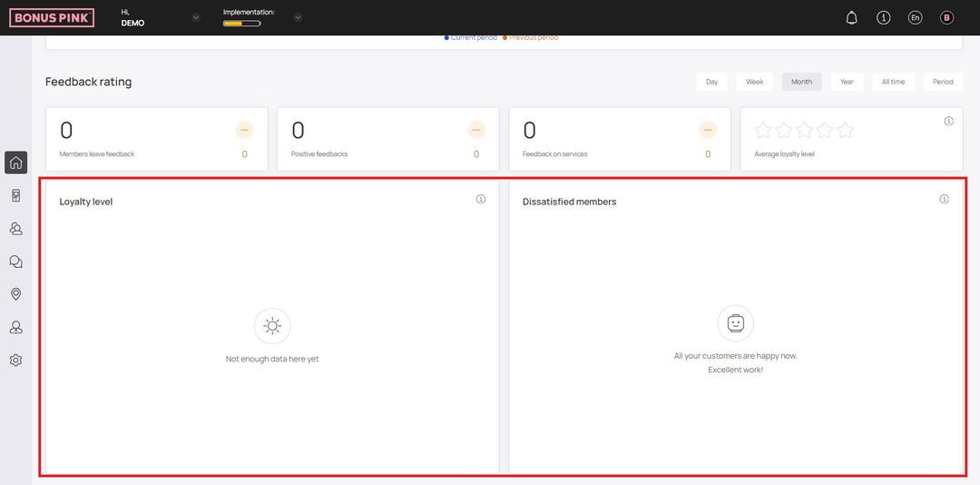Click the fifth loyalty rating star

tap(845, 130)
